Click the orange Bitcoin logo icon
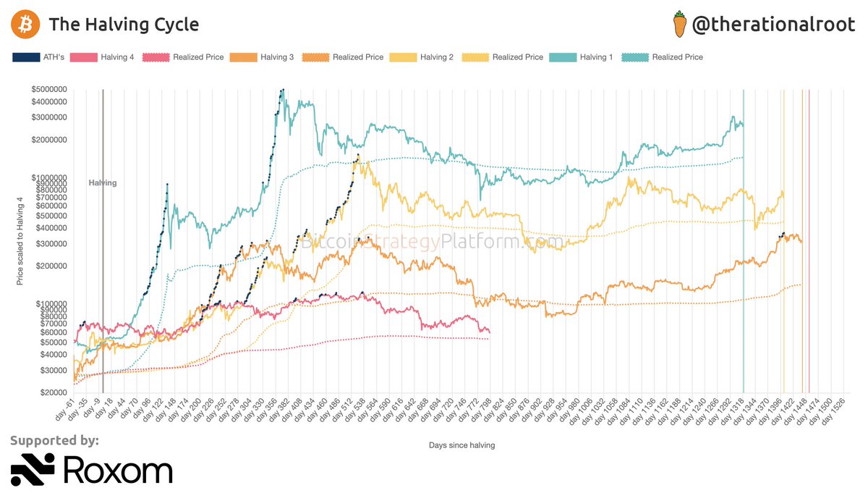 click(25, 25)
